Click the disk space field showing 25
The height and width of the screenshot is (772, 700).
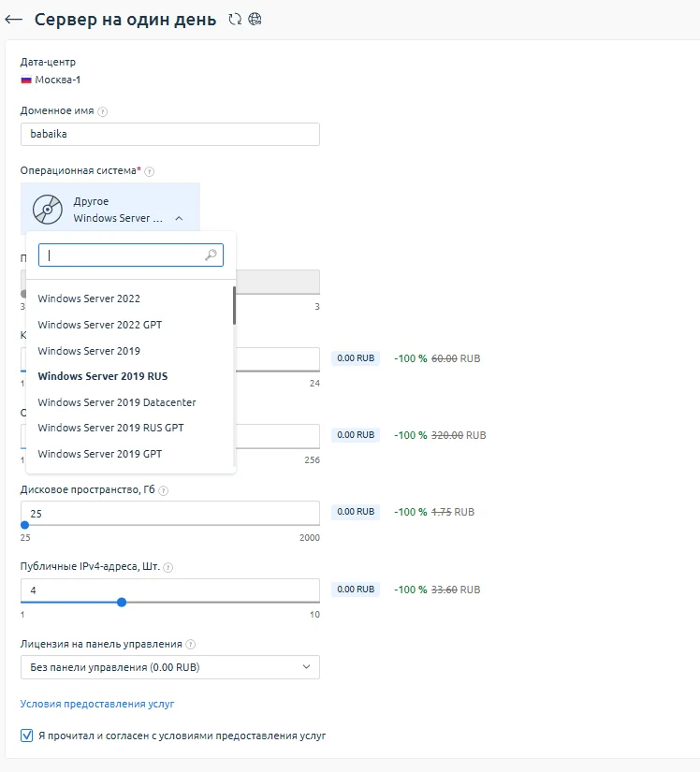(x=169, y=513)
